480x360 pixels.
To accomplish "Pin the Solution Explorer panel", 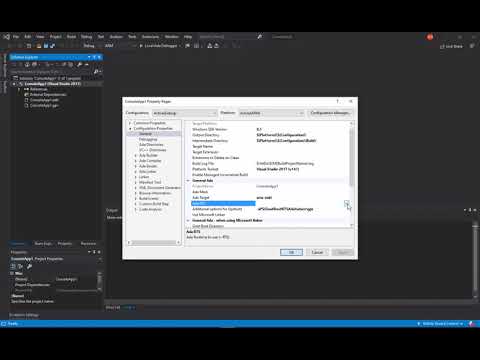I will coord(94,57).
